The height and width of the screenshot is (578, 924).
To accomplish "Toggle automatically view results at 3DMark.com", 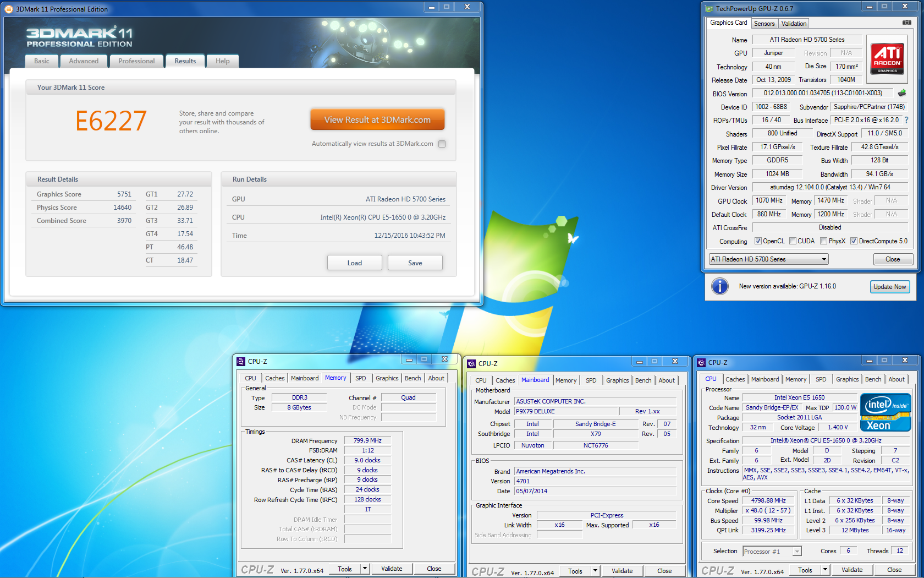I will [442, 144].
